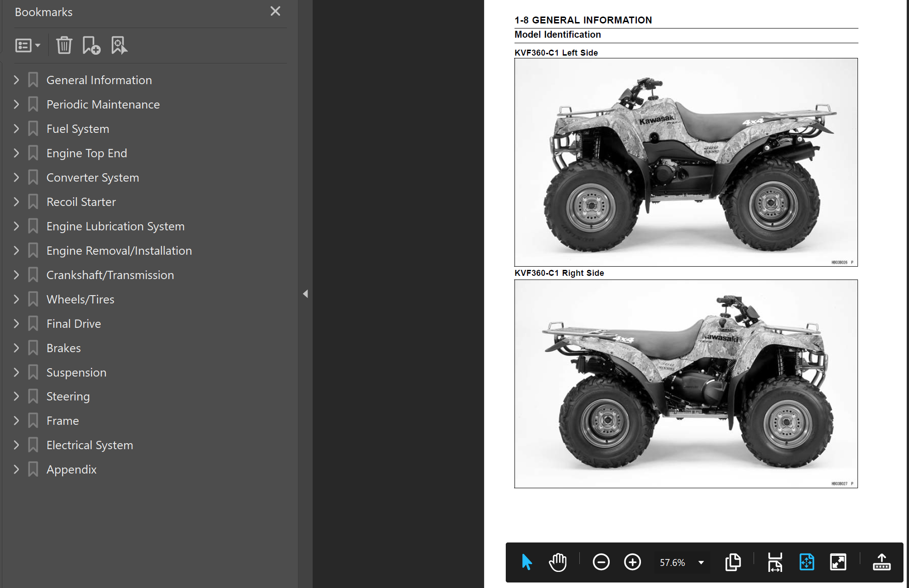Go to Converter System bookmark
909x588 pixels.
pyautogui.click(x=92, y=177)
